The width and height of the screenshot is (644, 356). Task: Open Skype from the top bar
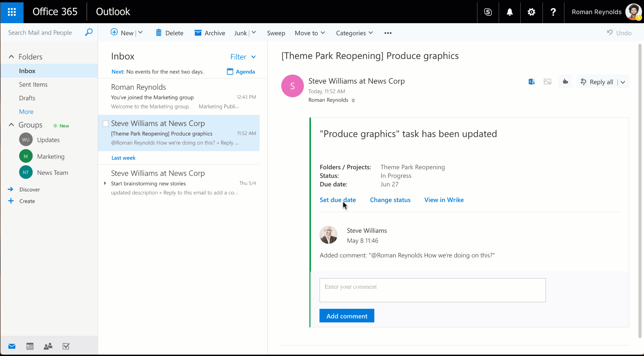[x=488, y=12]
